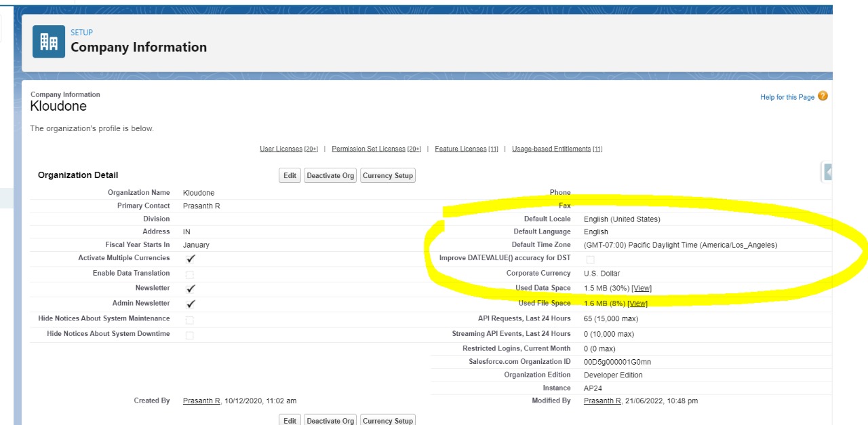Click the bottom Edit button

tap(290, 420)
